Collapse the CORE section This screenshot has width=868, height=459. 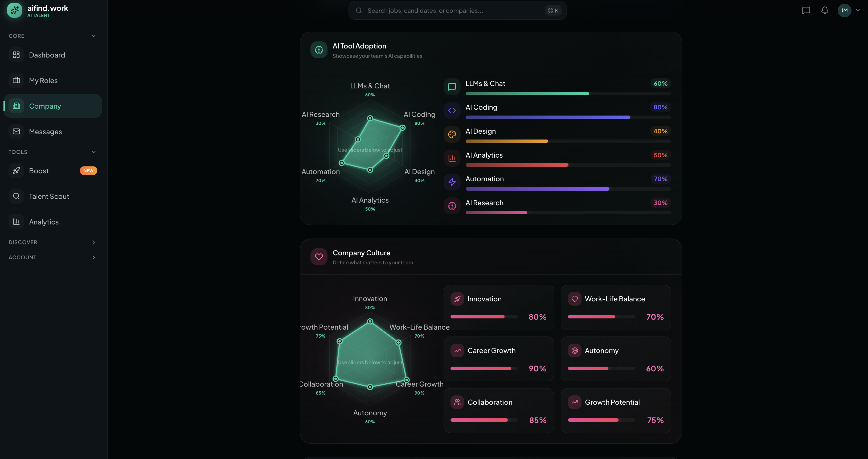tap(93, 35)
